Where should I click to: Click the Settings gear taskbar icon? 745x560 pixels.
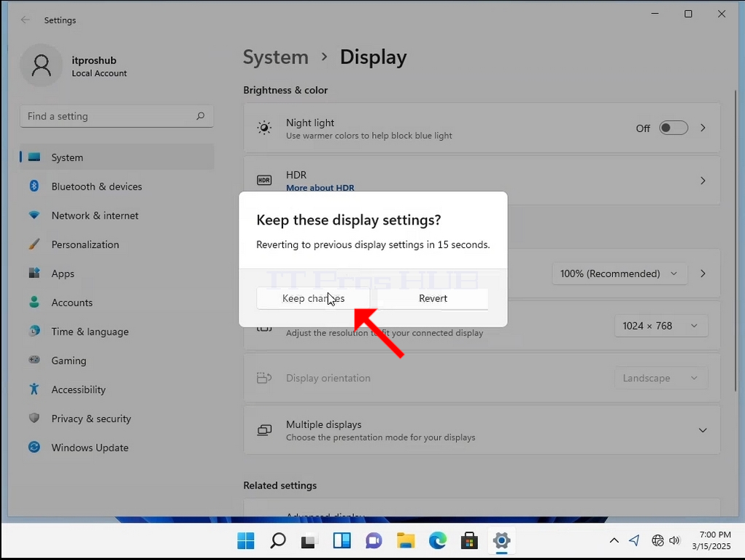[502, 540]
